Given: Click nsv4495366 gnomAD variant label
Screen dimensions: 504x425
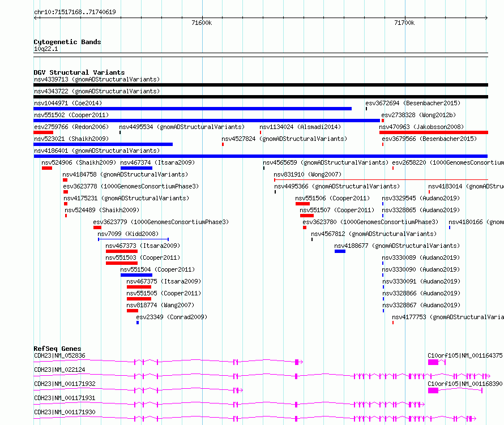Looking at the screenshot, I should [337, 186].
